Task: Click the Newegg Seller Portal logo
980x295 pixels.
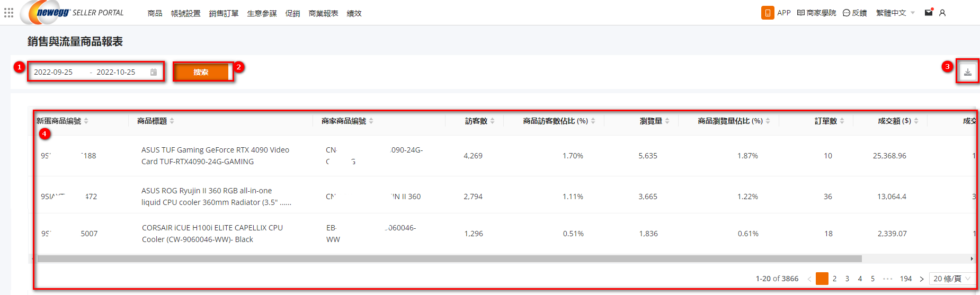Action: (x=72, y=13)
